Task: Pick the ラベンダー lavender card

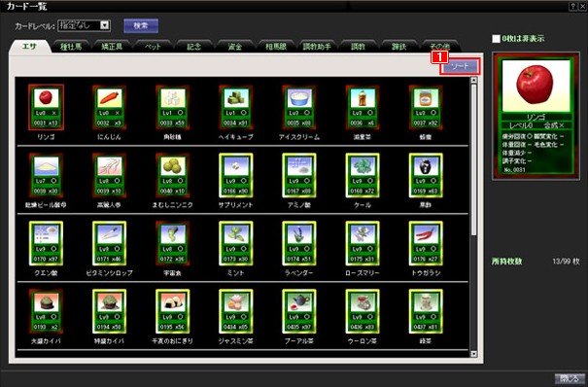Action: (299, 243)
